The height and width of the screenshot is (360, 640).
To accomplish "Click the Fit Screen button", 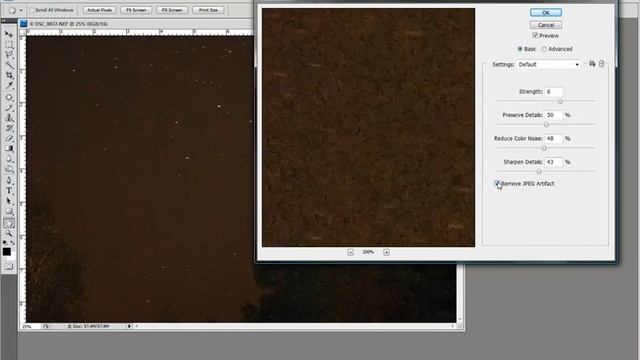I will point(136,10).
